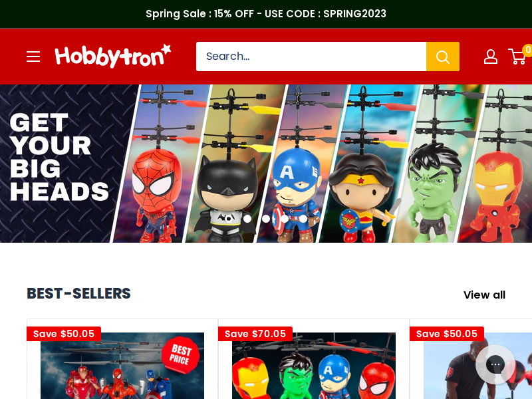Click the Save $70.05 label

[255, 334]
